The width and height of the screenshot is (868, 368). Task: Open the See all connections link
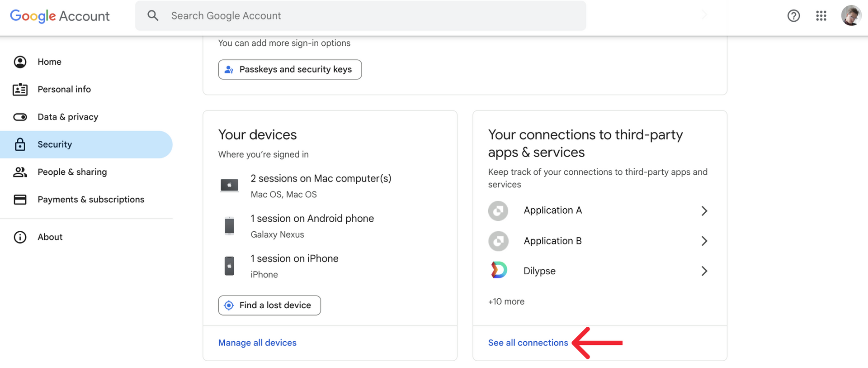[x=528, y=343]
